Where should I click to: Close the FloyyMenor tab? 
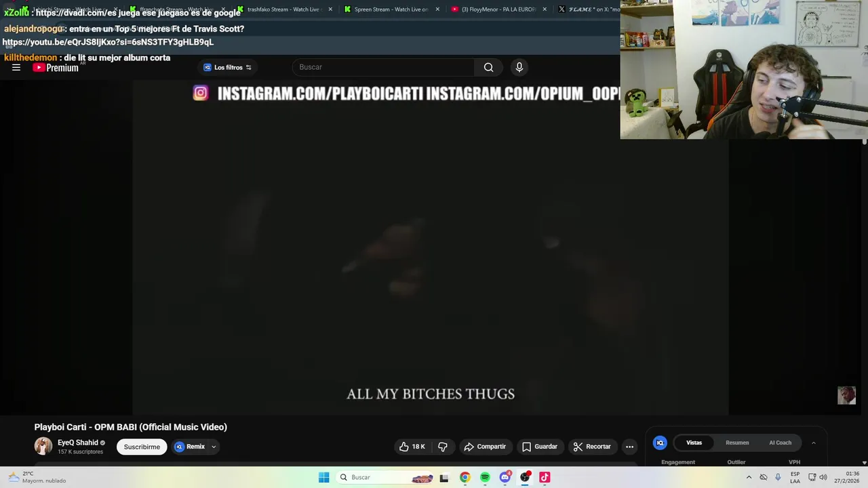click(x=545, y=9)
